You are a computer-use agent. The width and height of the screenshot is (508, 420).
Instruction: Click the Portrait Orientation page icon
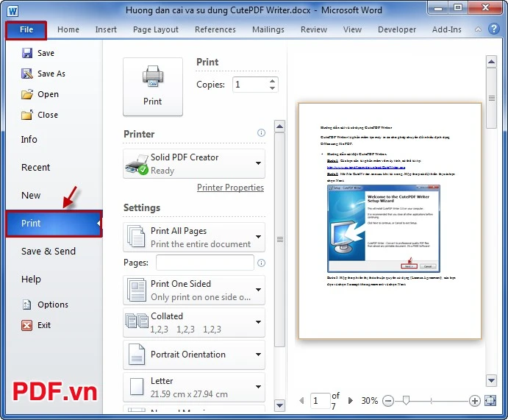tap(137, 355)
